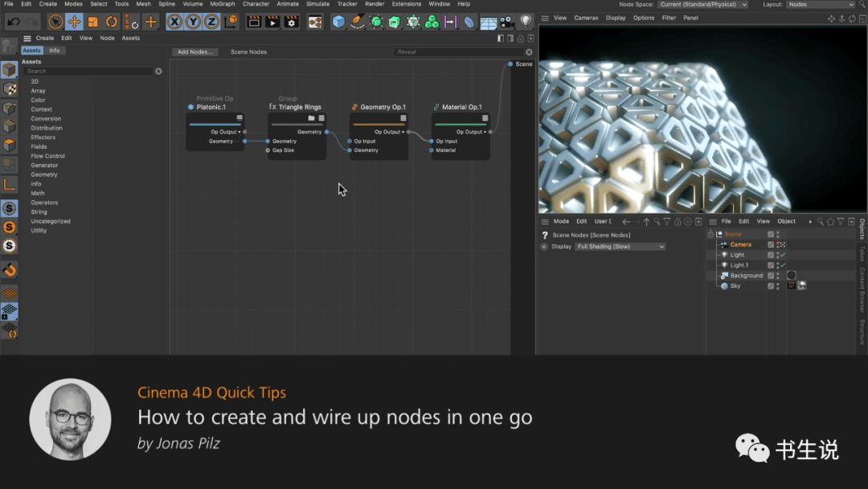Open the Simulate menu

[317, 4]
